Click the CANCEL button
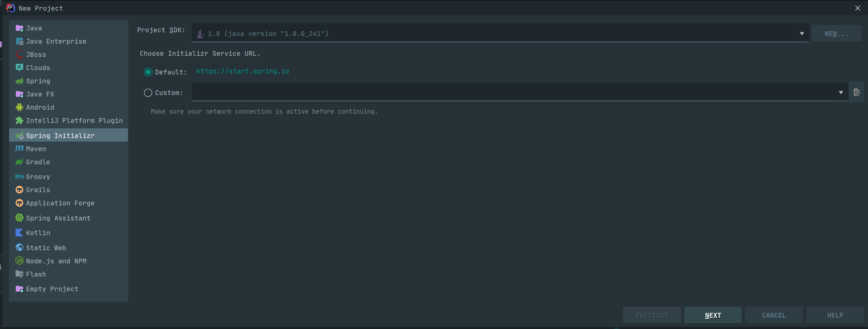This screenshot has width=868, height=329. [774, 315]
